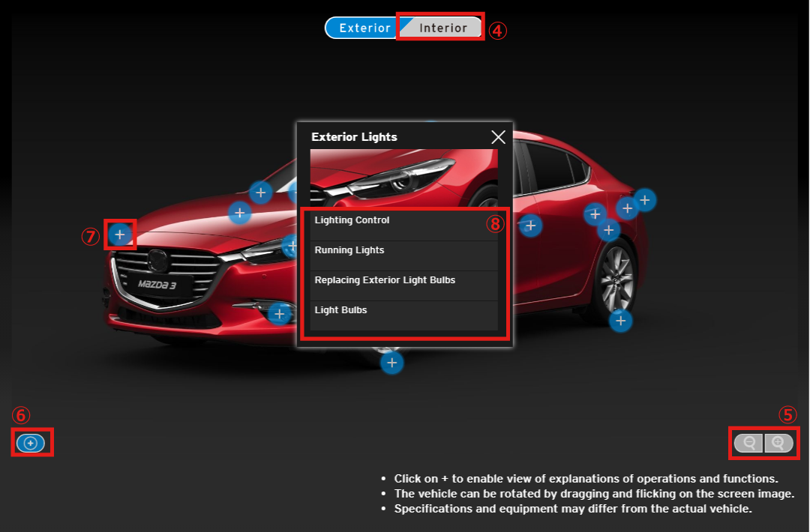810x532 pixels.
Task: Open the Light Bulbs entry
Action: pyautogui.click(x=403, y=311)
